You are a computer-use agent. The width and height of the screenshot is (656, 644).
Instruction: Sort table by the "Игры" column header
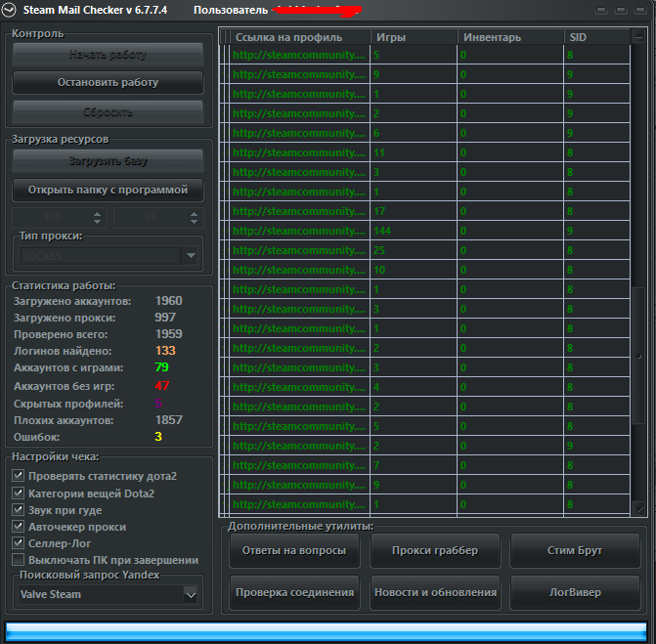(x=413, y=37)
